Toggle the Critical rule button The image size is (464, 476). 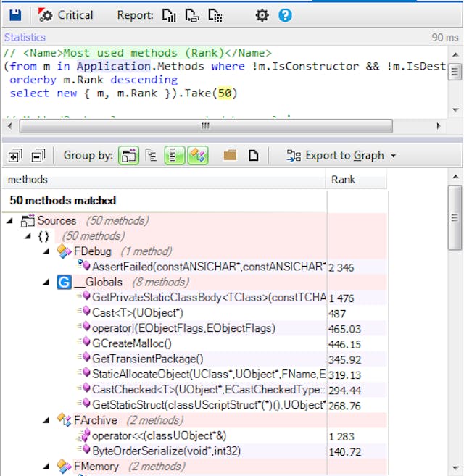(x=66, y=14)
